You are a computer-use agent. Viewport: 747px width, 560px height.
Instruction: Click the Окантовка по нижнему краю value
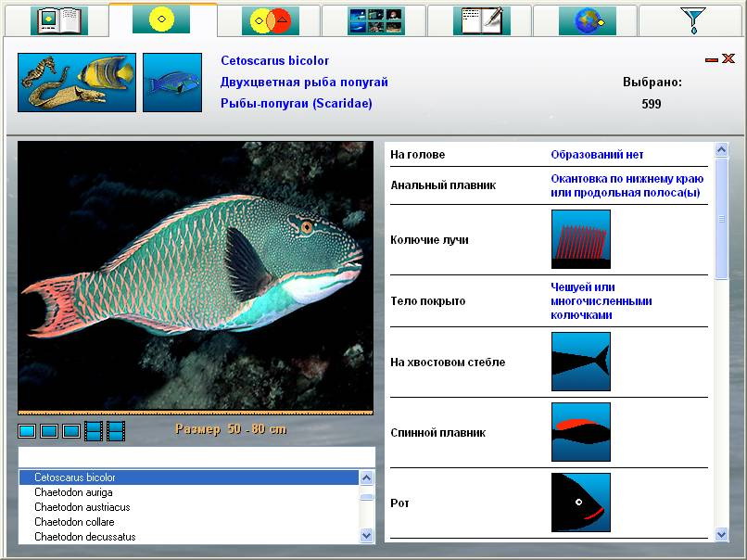pyautogui.click(x=627, y=185)
